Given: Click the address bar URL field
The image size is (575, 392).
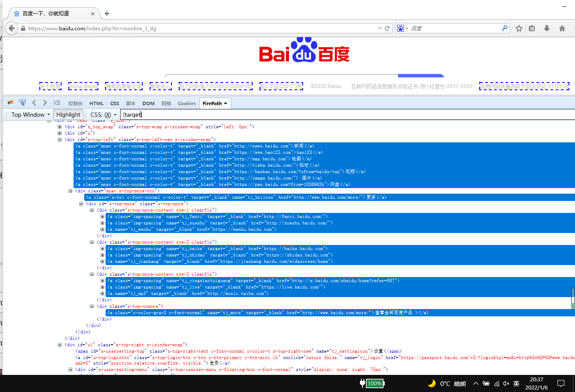Looking at the screenshot, I should 201,28.
